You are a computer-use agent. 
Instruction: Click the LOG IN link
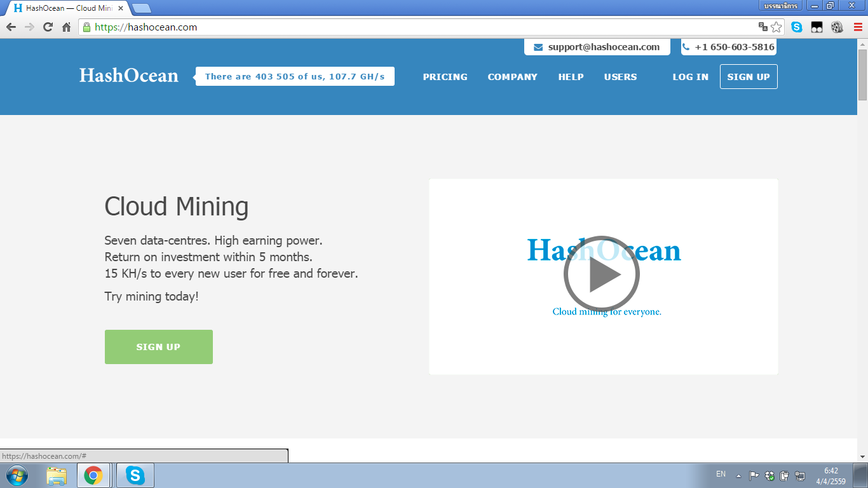[x=690, y=77]
